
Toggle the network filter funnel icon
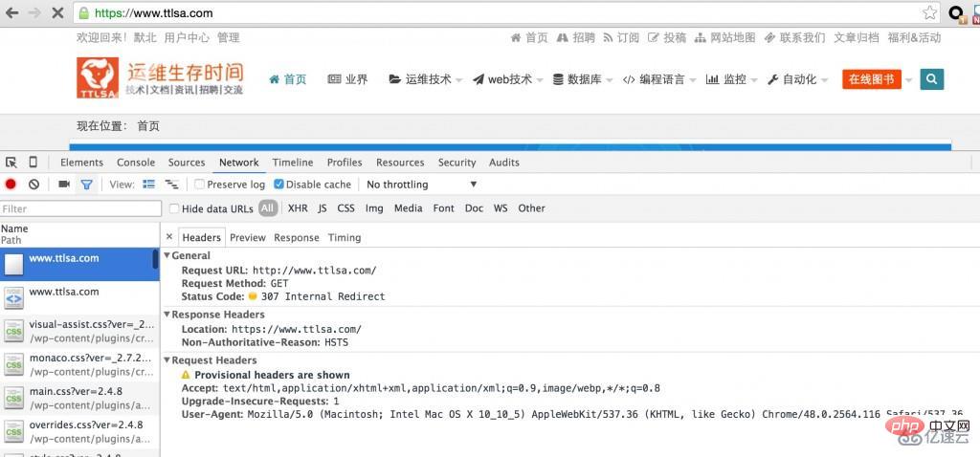pyautogui.click(x=86, y=185)
